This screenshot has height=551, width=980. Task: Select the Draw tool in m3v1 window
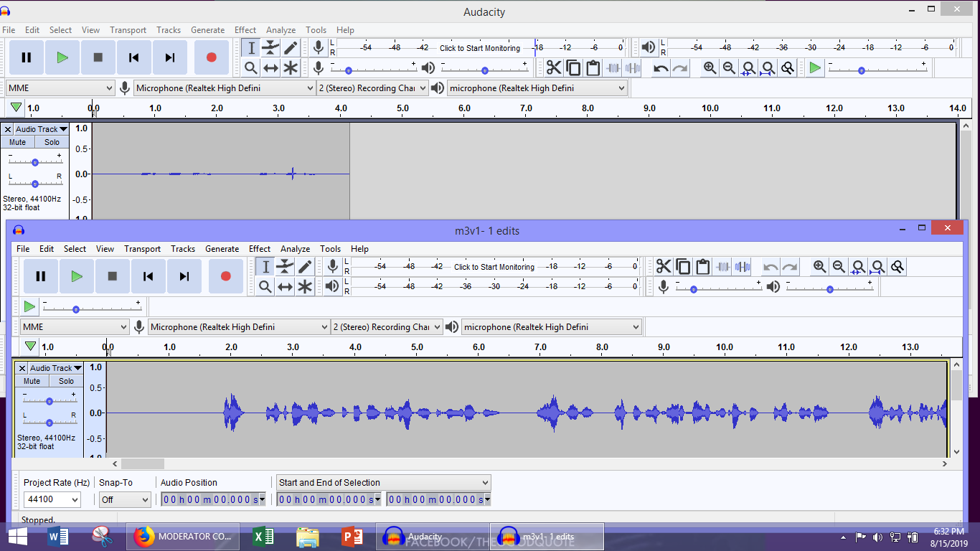(x=305, y=266)
